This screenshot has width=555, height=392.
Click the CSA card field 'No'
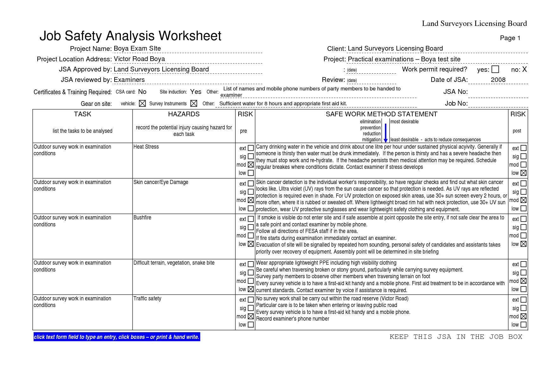coord(142,92)
